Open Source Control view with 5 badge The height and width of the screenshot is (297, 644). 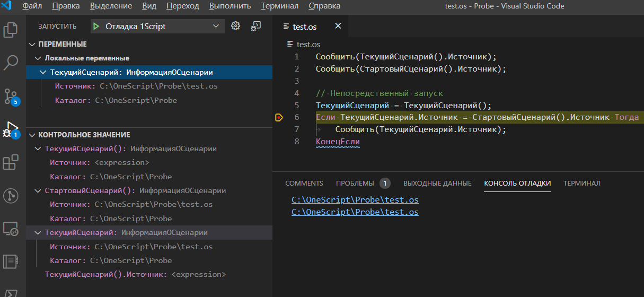click(12, 96)
